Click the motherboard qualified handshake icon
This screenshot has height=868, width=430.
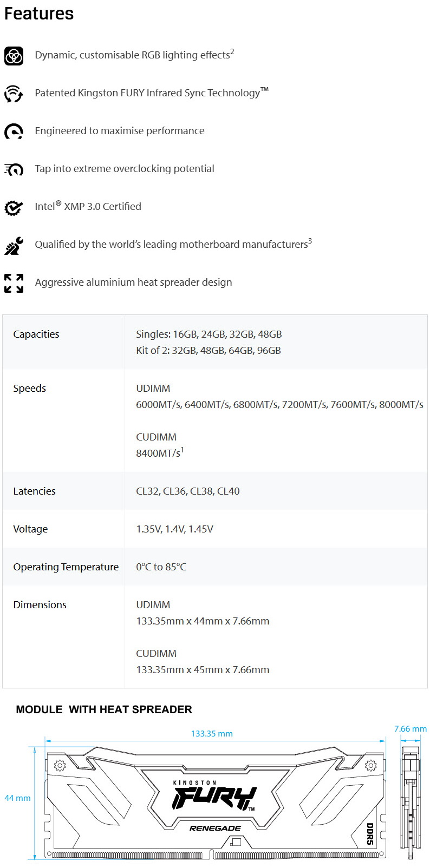click(14, 245)
